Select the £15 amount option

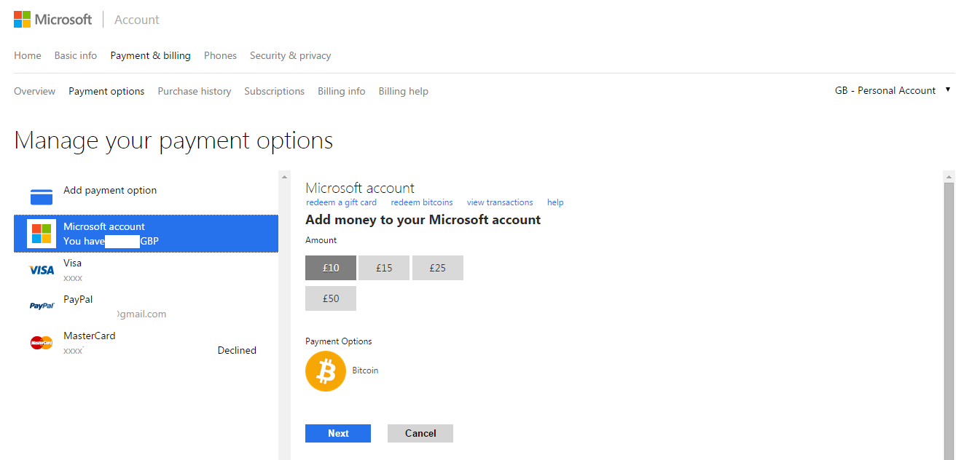[384, 268]
